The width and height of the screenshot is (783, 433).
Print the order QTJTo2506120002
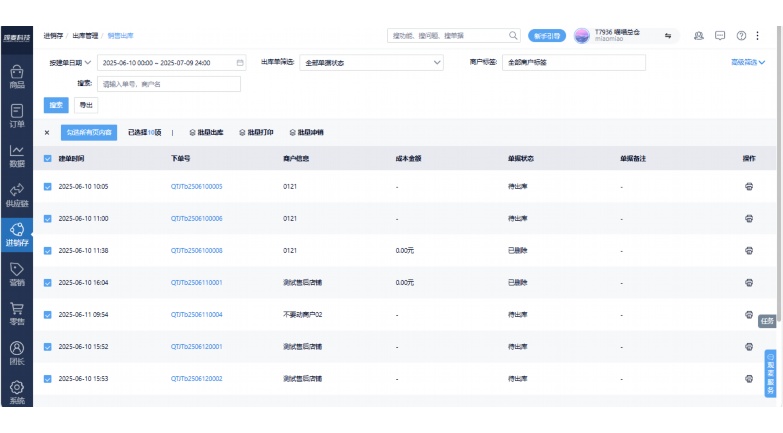pyautogui.click(x=749, y=379)
